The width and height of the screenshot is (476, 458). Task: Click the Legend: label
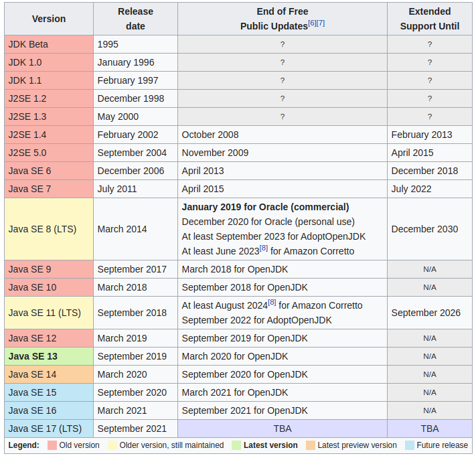(23, 445)
